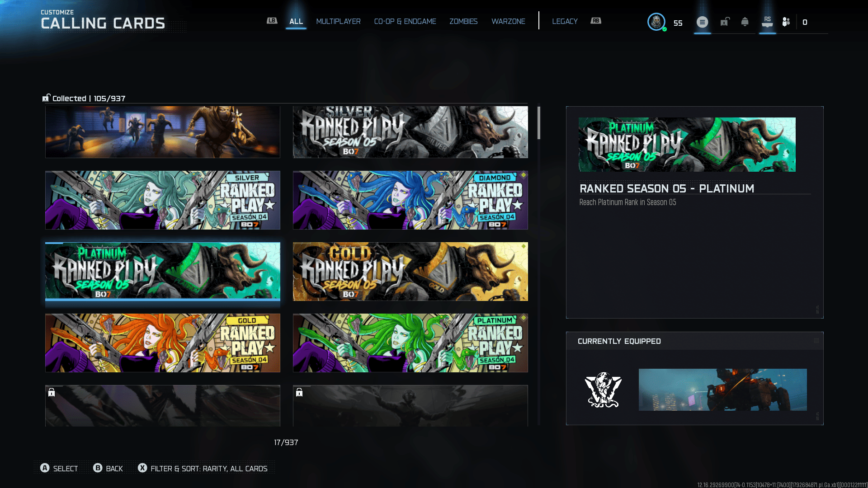Click the lock icon on bottom-left locked card
Screen dimensions: 868x488
tap(52, 392)
